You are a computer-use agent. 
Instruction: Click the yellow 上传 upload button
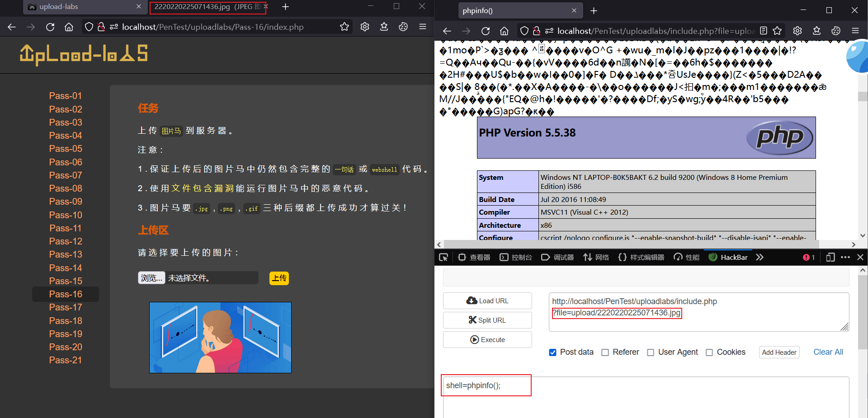pyautogui.click(x=279, y=278)
